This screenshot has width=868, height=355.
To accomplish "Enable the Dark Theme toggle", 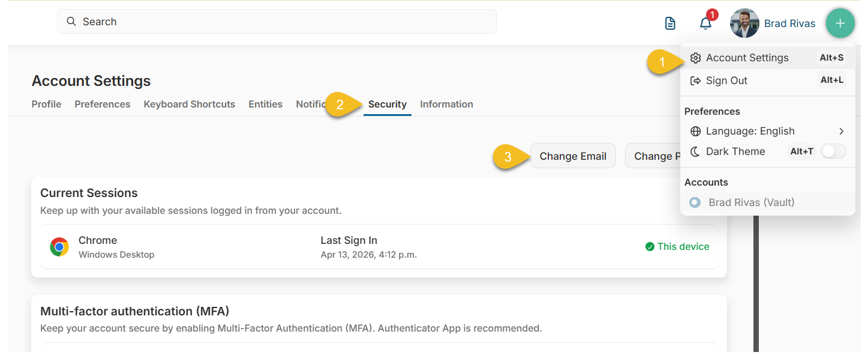I will pos(833,151).
